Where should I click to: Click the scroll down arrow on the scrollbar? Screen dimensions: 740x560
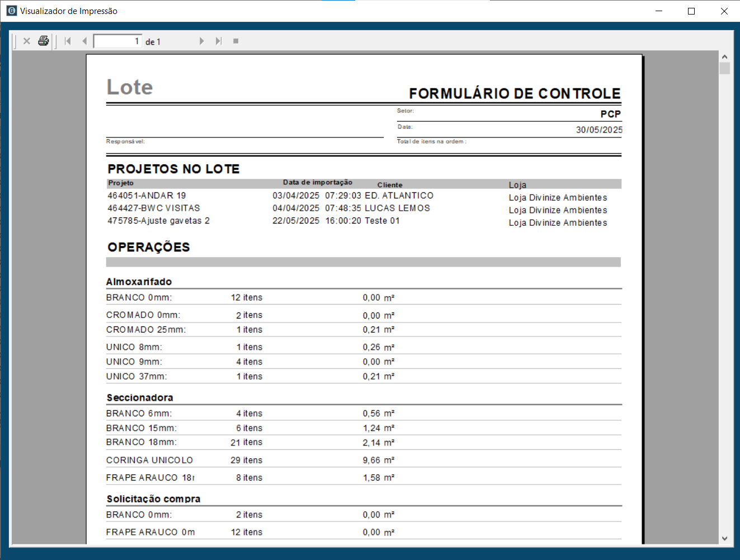(x=724, y=539)
